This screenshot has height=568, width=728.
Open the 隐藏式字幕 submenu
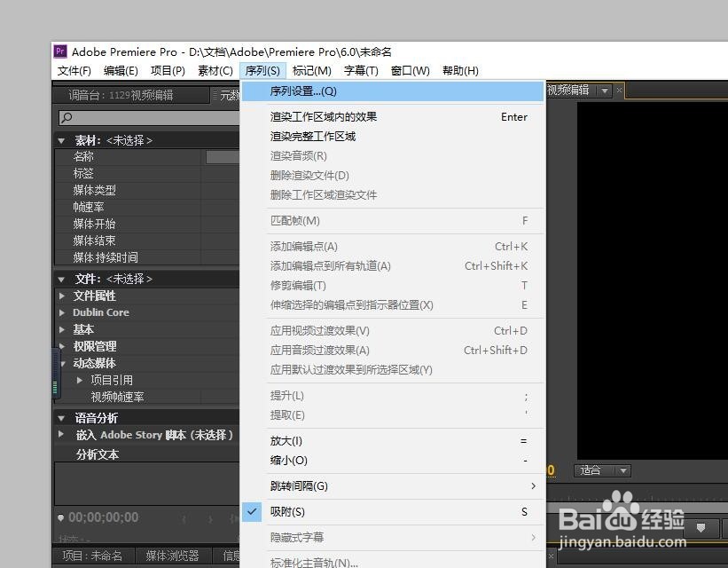[393, 537]
